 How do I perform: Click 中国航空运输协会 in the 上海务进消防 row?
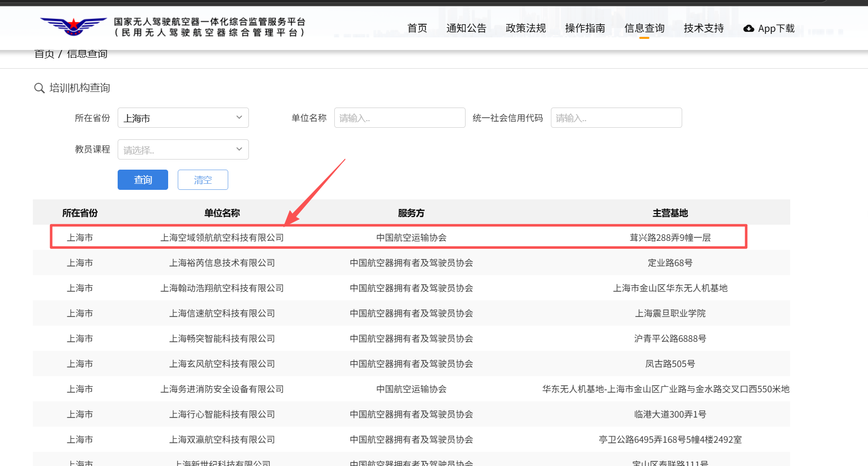[x=411, y=389]
